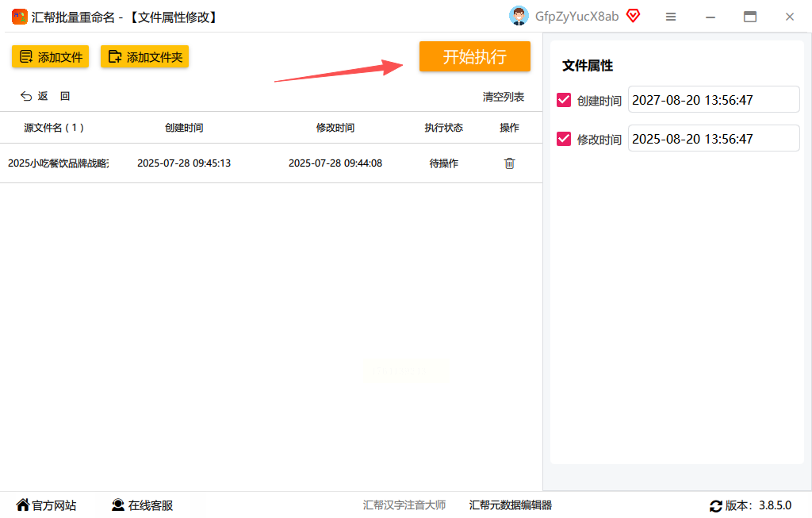Click the 源文件名 ( 1 ) column header

(x=54, y=128)
